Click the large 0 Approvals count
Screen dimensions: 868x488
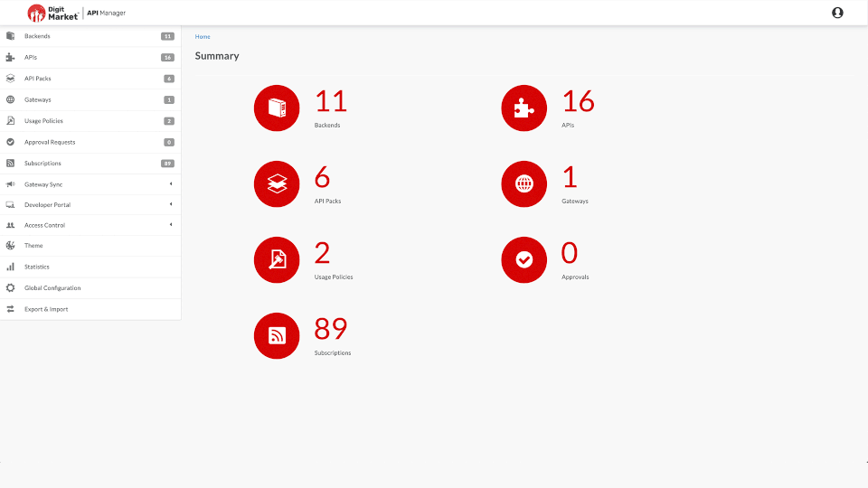click(x=570, y=253)
